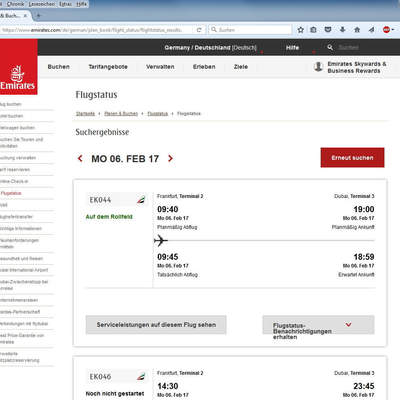Open the bookmarks list icon beside the star
Image resolution: width=400 pixels, height=400 pixels.
(313, 30)
